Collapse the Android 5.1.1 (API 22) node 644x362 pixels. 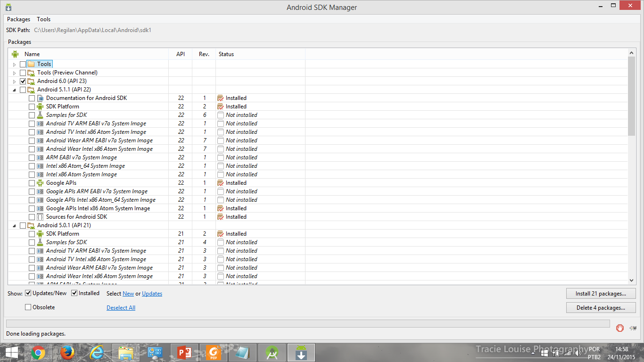pyautogui.click(x=14, y=90)
